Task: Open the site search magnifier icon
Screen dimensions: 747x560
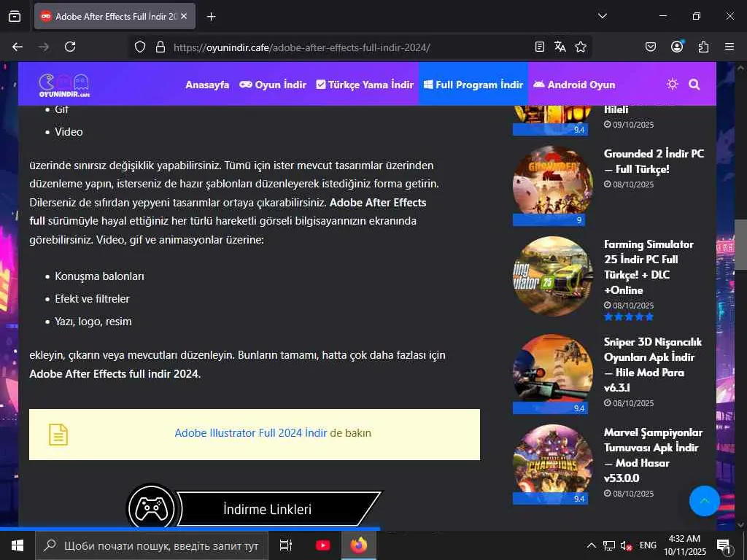Action: click(694, 85)
